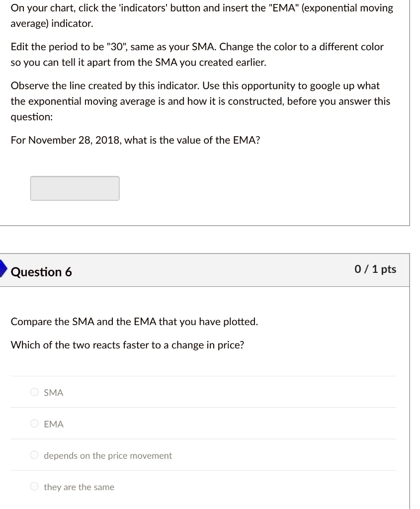
Task: Click the 'they are the same' label
Action: tap(79, 487)
